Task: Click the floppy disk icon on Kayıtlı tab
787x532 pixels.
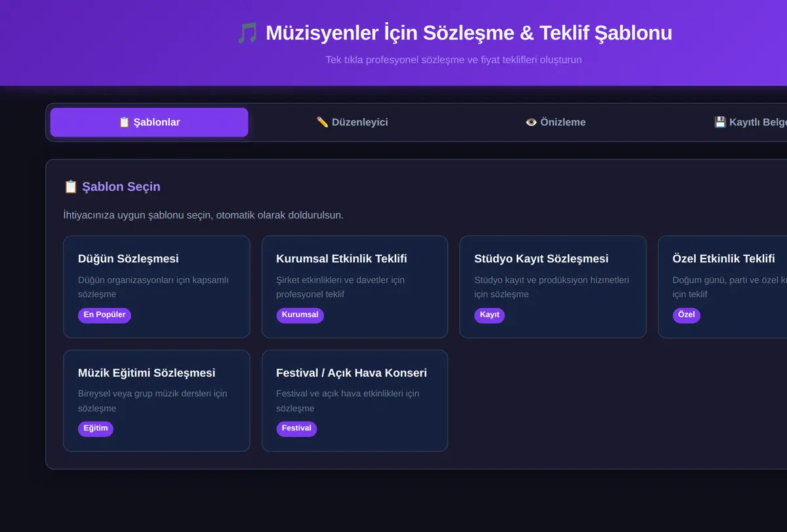Action: click(x=720, y=122)
